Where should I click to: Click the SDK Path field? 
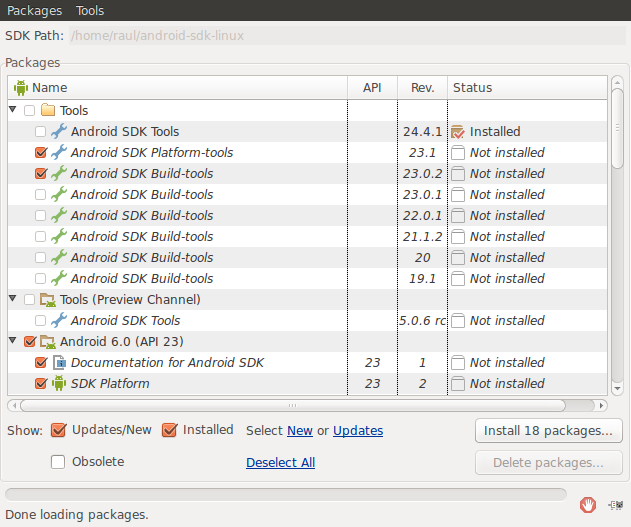pos(347,35)
